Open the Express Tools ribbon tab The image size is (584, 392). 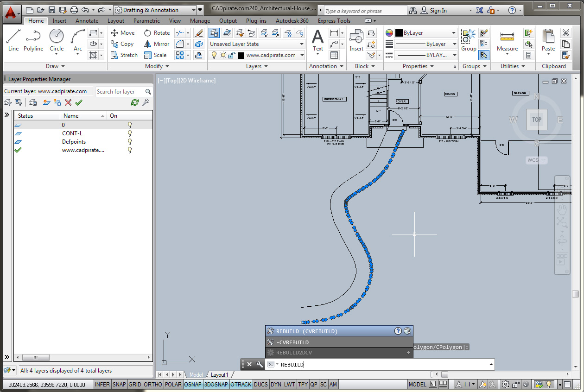[x=334, y=21]
